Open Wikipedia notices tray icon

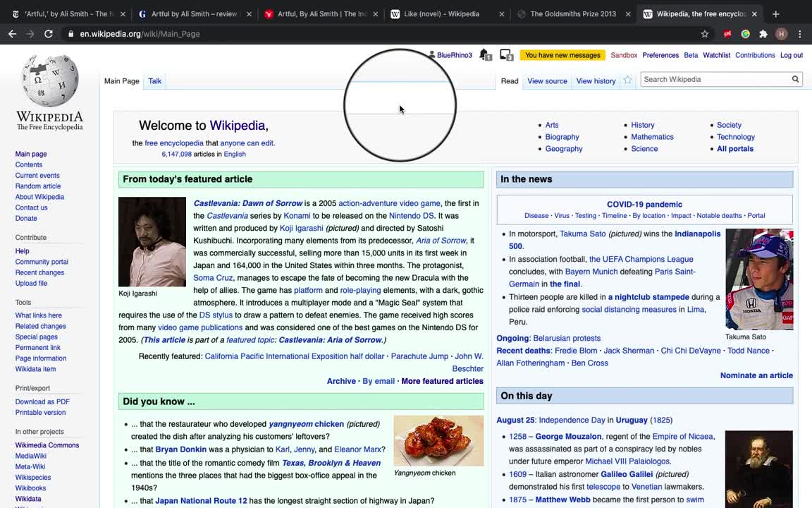click(x=507, y=54)
